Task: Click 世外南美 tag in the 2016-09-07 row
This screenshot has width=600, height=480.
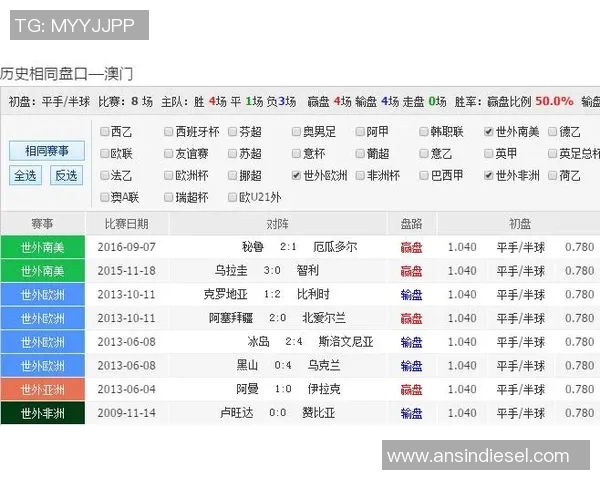Action: [43, 247]
